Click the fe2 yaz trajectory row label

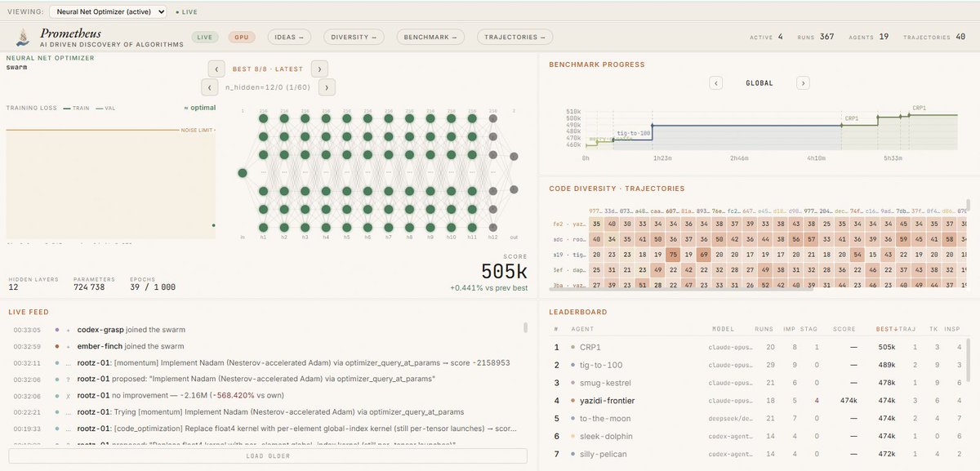[569, 224]
